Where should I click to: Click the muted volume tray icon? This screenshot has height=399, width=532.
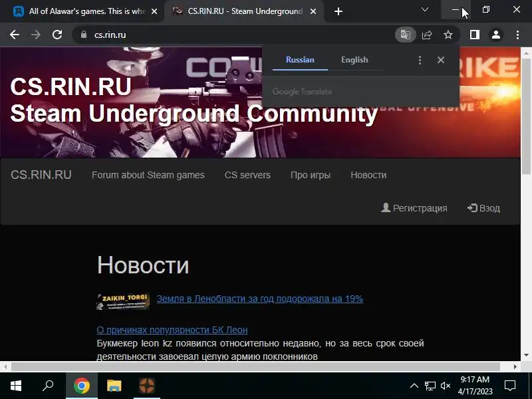point(445,386)
